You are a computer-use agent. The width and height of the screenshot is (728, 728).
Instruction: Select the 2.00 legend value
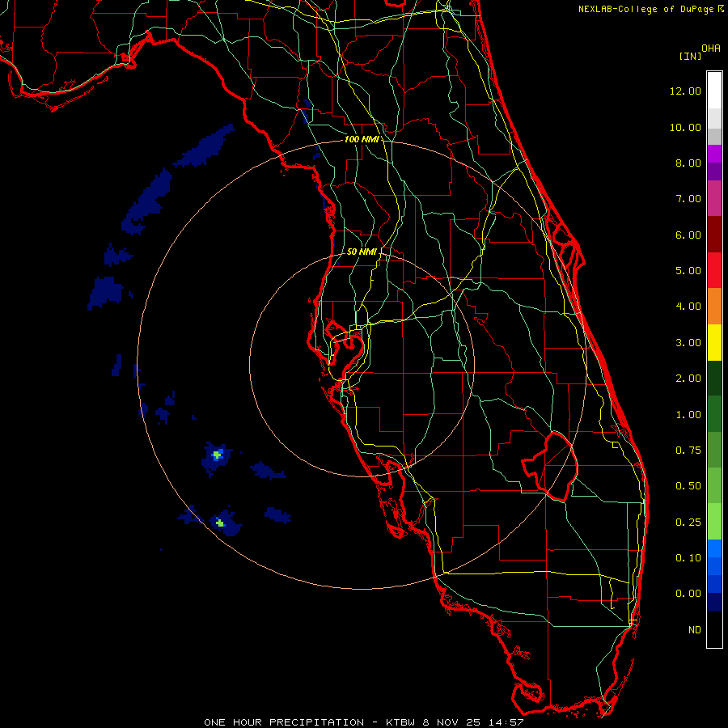pyautogui.click(x=688, y=379)
